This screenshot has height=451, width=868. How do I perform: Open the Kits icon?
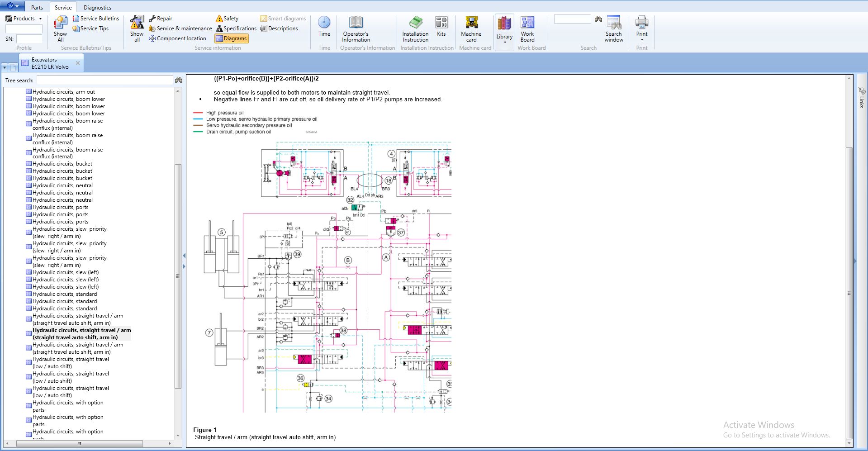tap(441, 23)
